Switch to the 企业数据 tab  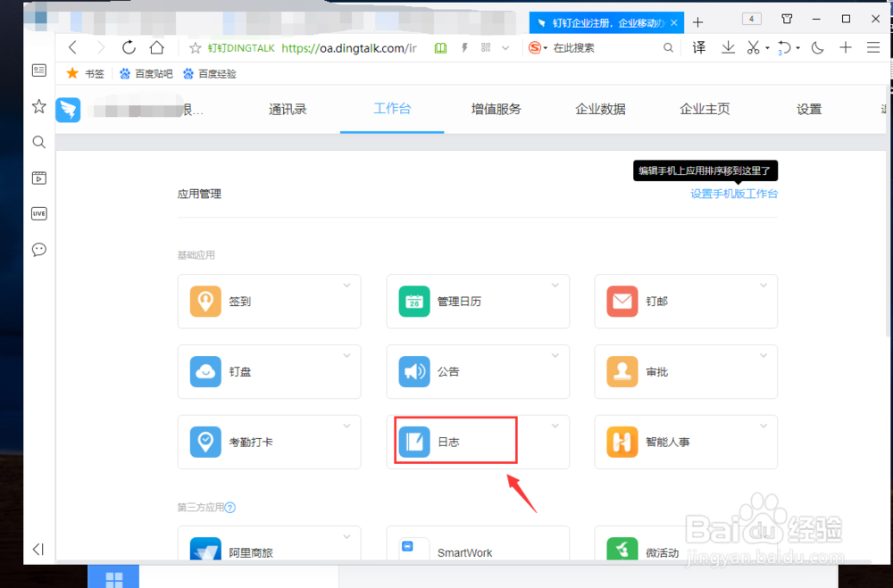pos(600,109)
